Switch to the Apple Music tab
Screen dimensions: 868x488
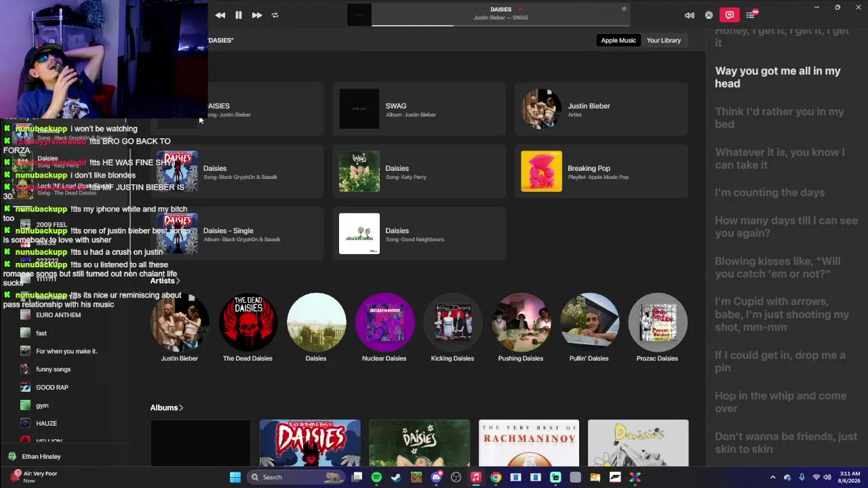(x=618, y=41)
